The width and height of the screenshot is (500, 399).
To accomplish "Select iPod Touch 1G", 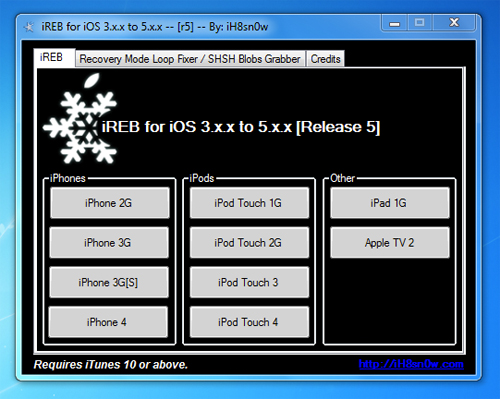I will [x=249, y=203].
